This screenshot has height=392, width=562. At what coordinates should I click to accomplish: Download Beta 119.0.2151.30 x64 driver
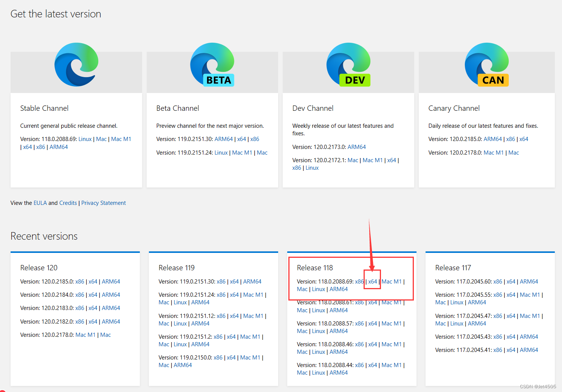point(242,139)
